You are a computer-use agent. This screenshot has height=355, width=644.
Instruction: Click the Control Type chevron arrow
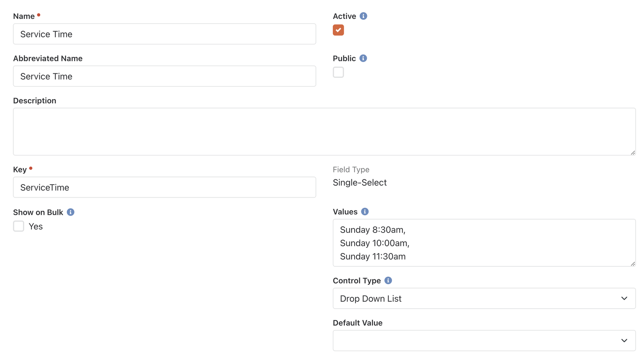pyautogui.click(x=624, y=299)
